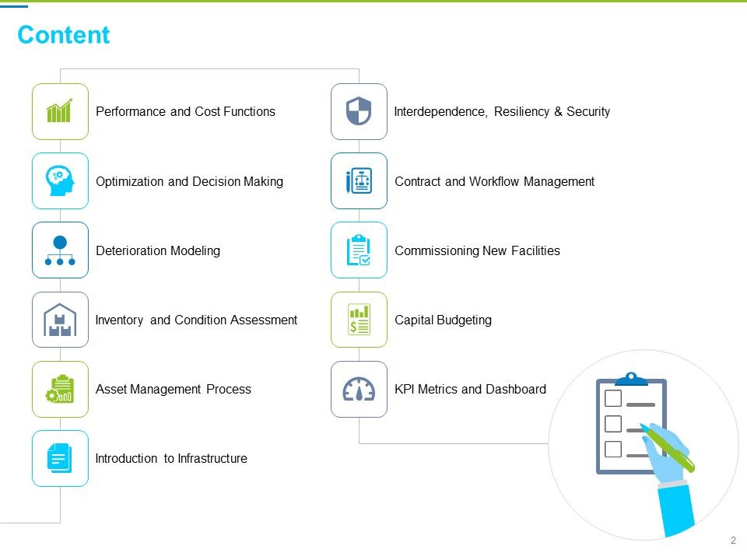Screen dimensions: 747x560
Task: Click the Contract and Workflow Management icon
Action: point(359,180)
